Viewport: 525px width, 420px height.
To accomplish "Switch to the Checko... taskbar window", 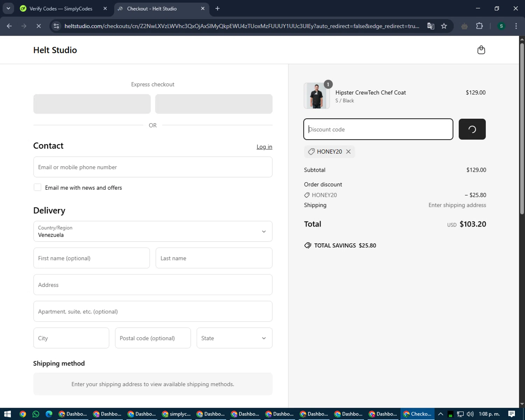I will [x=417, y=414].
